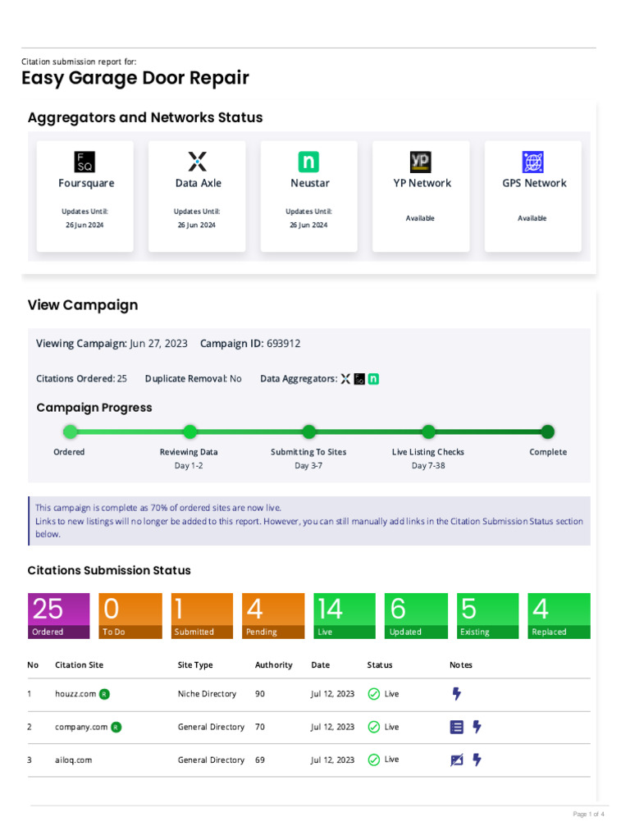Viewport: 630px width, 840px height.
Task: Click the Authority column header
Action: 274,664
